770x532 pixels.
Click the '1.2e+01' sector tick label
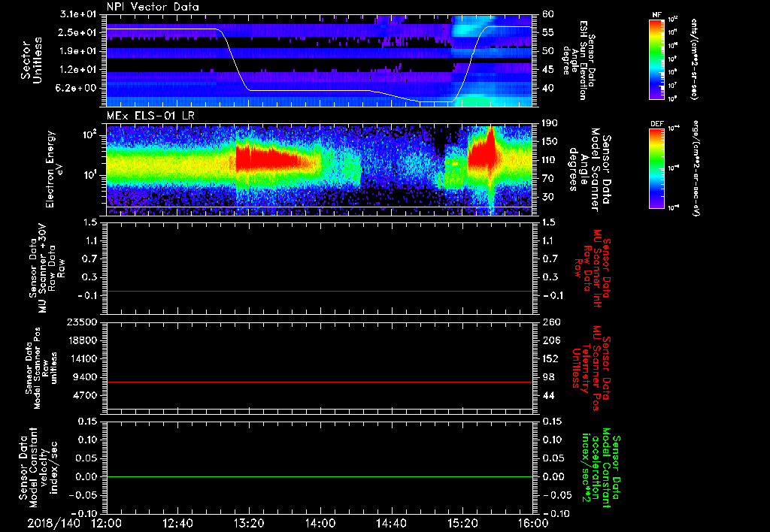[x=78, y=70]
